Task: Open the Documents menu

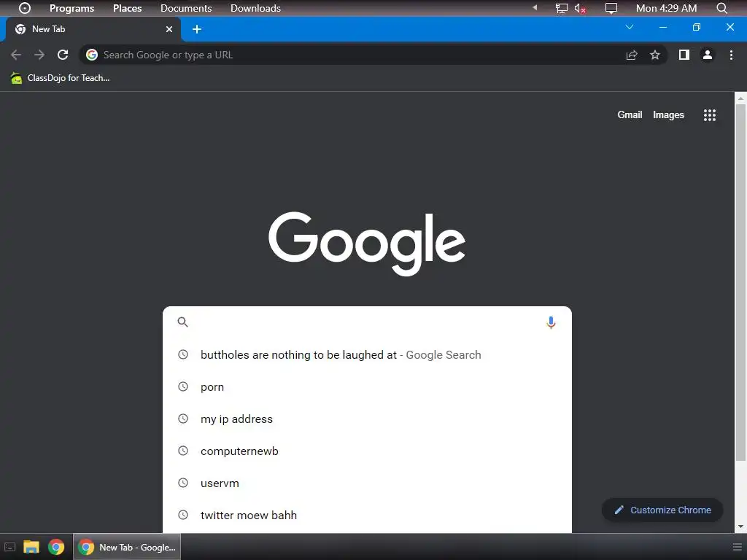Action: pos(186,8)
